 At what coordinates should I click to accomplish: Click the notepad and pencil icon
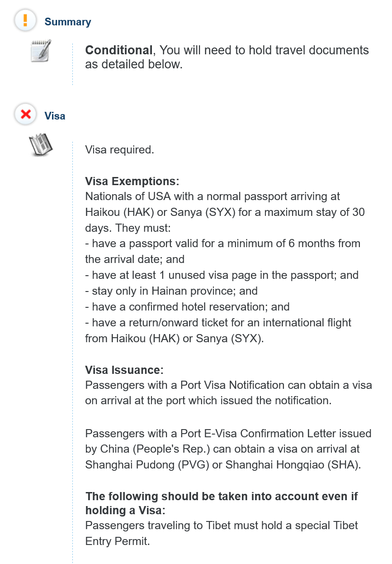(x=40, y=51)
